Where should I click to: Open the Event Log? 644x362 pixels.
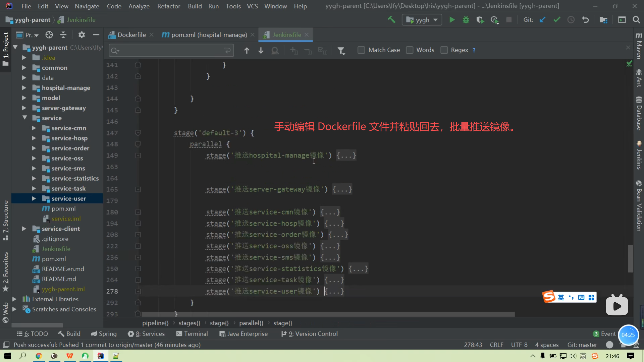click(604, 334)
